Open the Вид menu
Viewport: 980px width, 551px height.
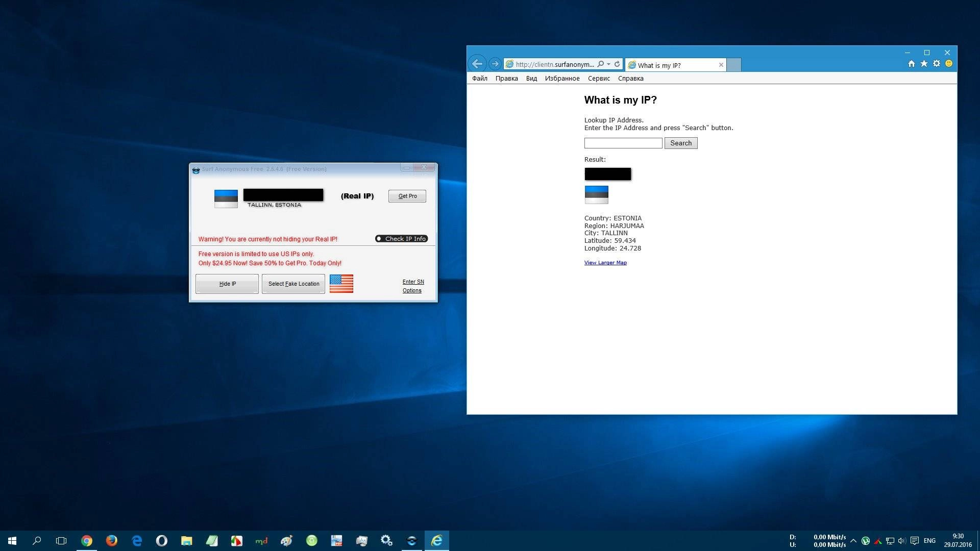click(x=531, y=78)
